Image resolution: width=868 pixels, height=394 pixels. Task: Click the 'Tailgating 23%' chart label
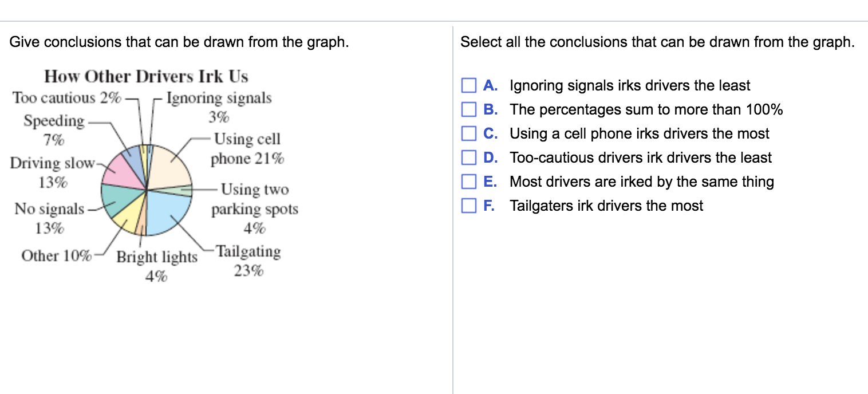(249, 261)
